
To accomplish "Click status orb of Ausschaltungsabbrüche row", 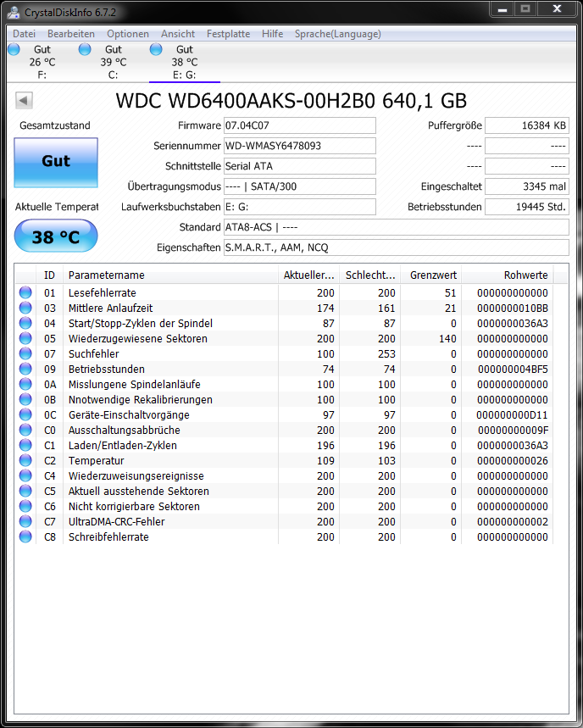I will (25, 430).
